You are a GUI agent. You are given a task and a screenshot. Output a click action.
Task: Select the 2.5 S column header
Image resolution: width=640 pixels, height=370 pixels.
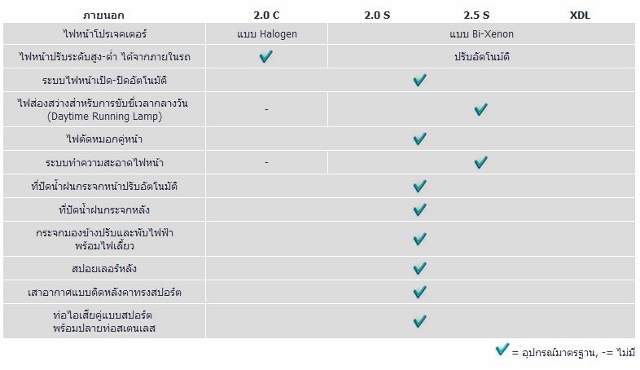coord(476,16)
